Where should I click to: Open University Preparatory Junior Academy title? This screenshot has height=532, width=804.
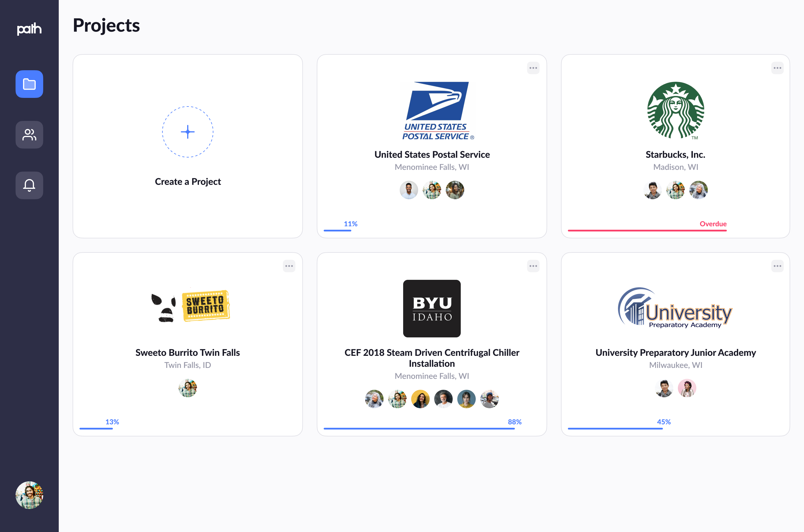tap(675, 353)
